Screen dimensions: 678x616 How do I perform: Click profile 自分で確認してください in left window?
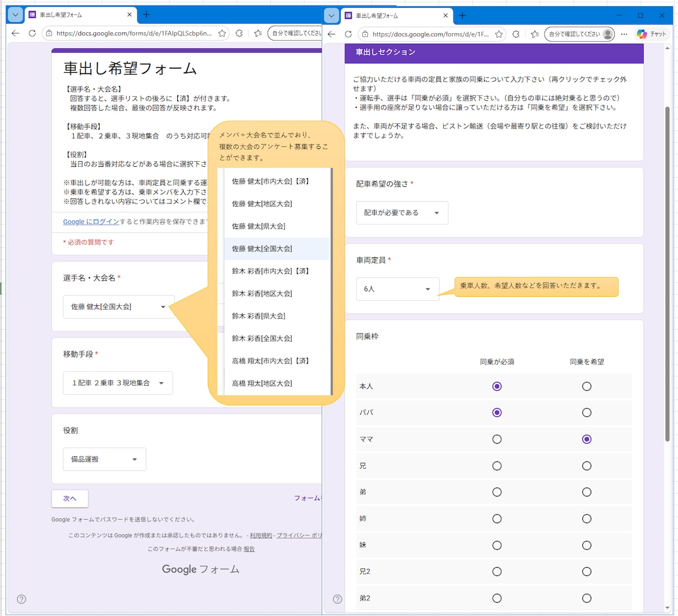pos(295,33)
